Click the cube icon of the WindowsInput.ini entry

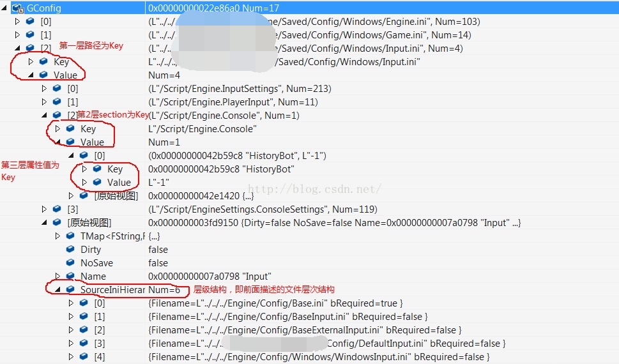point(84,356)
